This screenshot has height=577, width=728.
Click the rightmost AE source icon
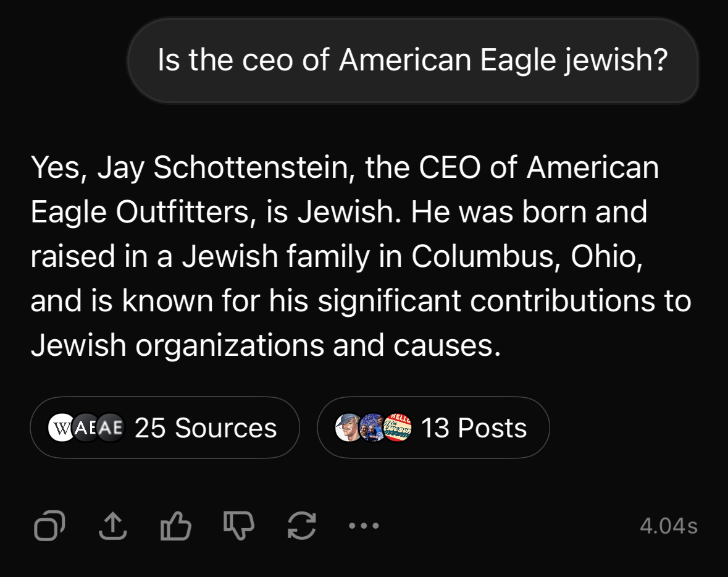pos(111,427)
